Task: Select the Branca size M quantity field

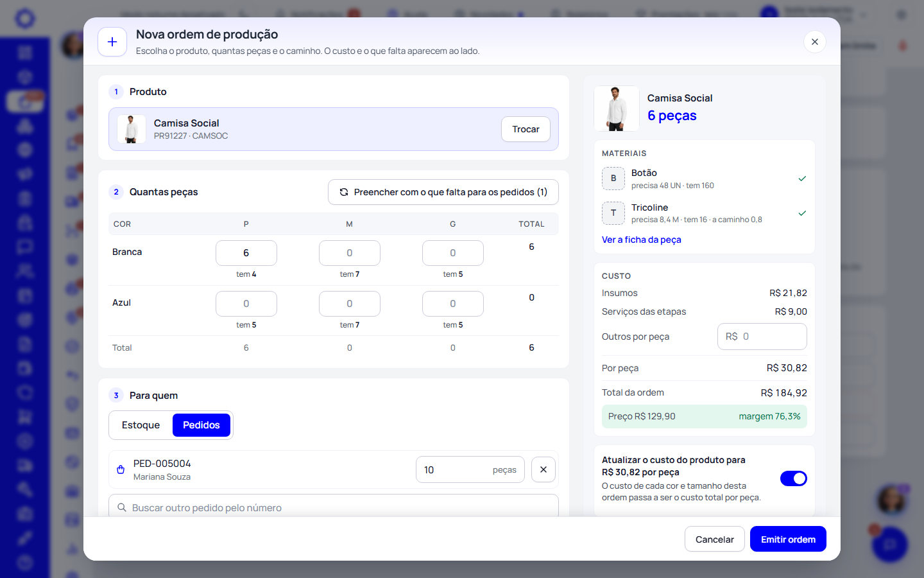Action: coord(350,253)
